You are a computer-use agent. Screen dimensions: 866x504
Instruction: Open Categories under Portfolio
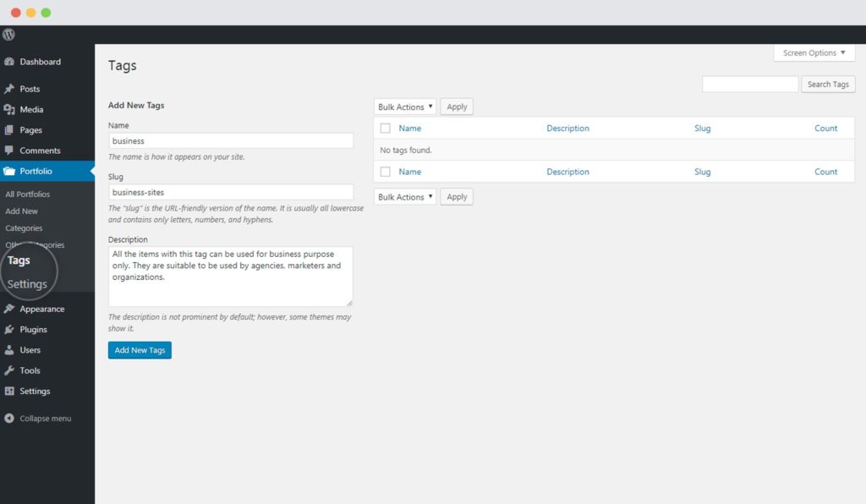pos(24,228)
